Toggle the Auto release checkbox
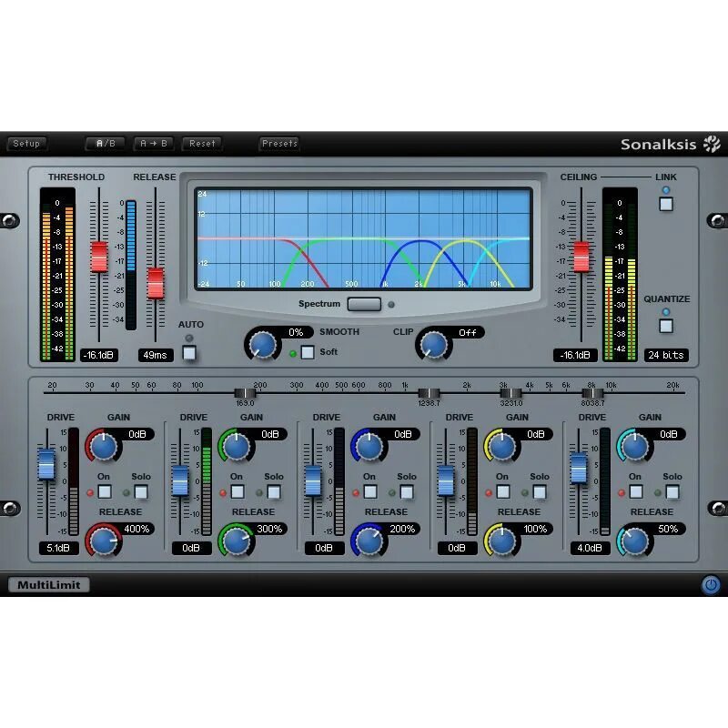Image resolution: width=728 pixels, height=728 pixels. pyautogui.click(x=189, y=353)
